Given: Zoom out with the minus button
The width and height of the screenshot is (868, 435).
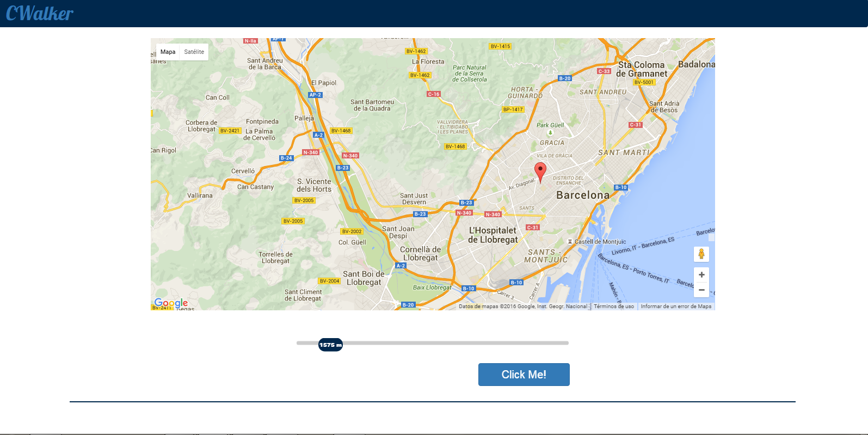Looking at the screenshot, I should (x=701, y=290).
